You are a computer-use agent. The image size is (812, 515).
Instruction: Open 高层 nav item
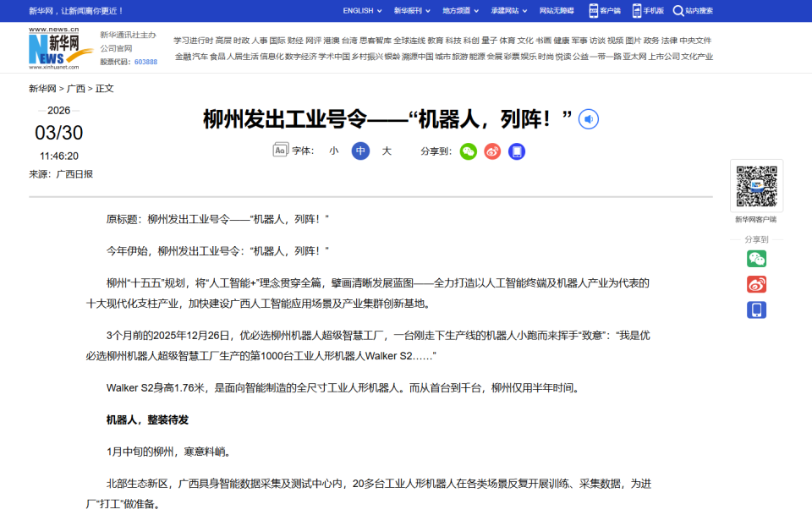pos(223,41)
